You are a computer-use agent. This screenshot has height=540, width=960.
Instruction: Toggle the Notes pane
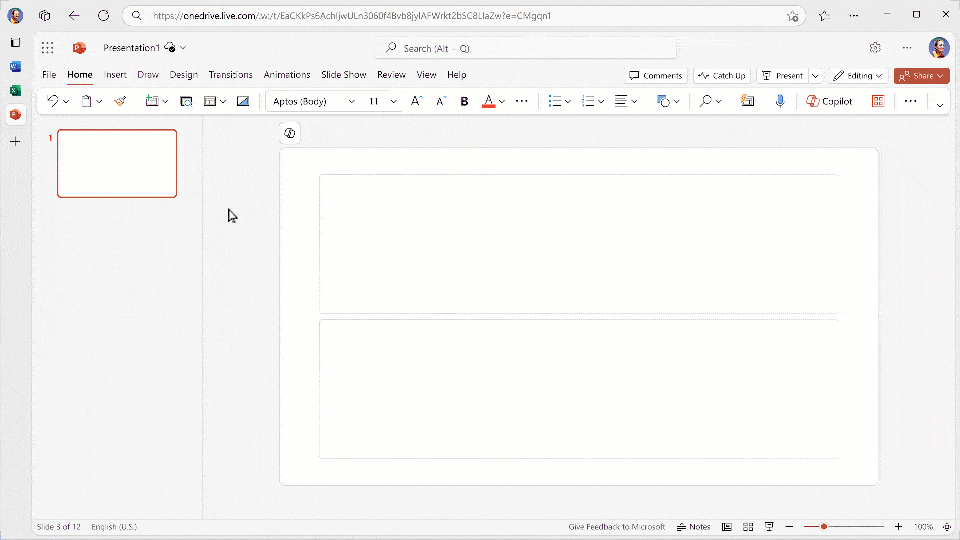tap(694, 527)
